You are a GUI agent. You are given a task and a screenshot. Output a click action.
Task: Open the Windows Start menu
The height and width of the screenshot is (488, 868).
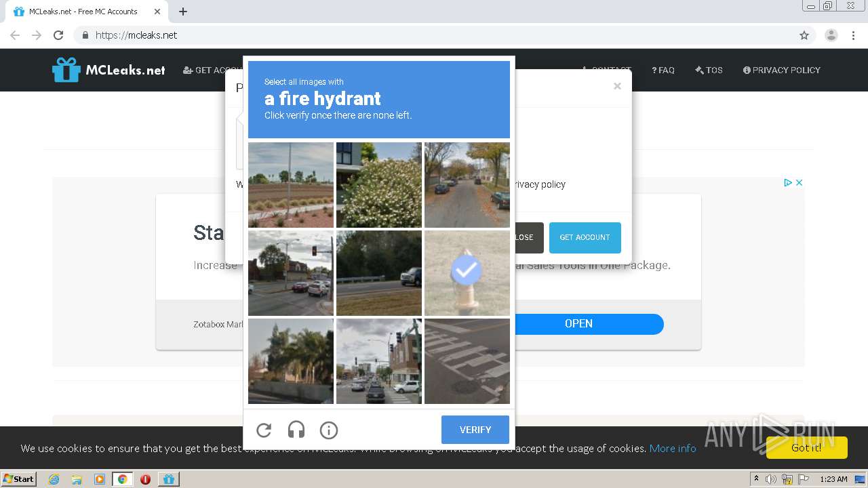point(19,479)
